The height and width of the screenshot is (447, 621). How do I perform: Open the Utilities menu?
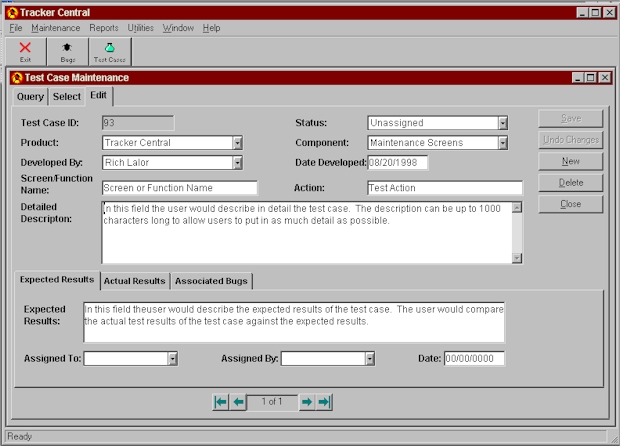[141, 28]
